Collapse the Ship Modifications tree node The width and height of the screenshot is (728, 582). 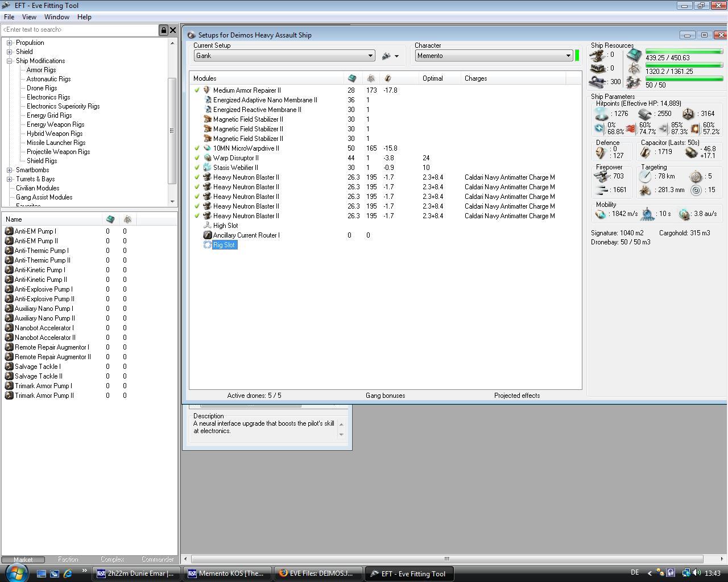pos(9,61)
